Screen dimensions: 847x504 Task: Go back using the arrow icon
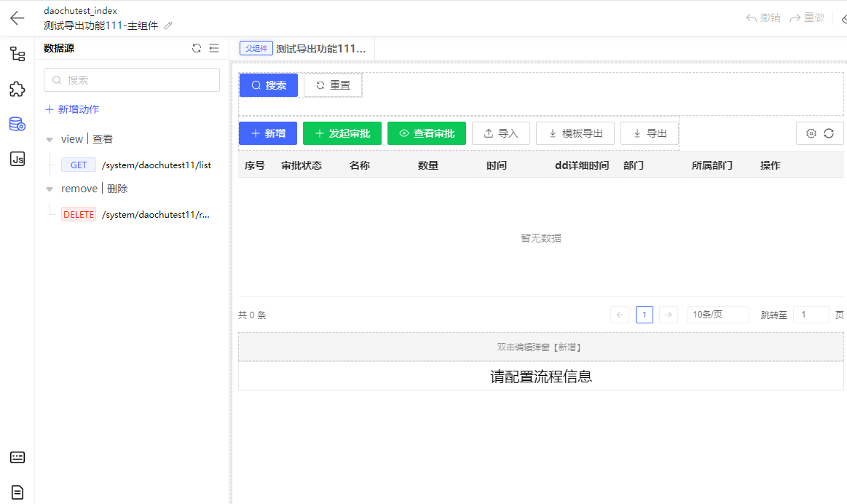pos(17,17)
